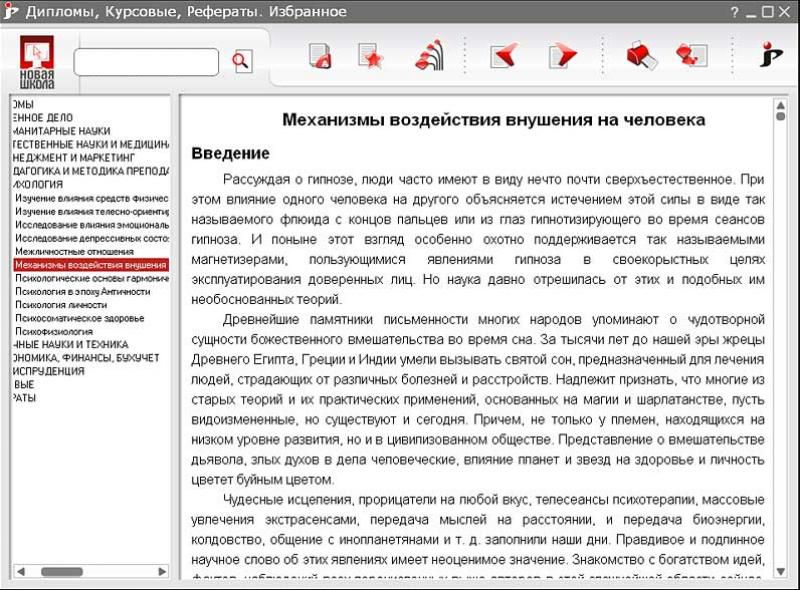
Task: Collapse the ПСИХОЛОГИЯ category in tree
Action: coord(40,185)
